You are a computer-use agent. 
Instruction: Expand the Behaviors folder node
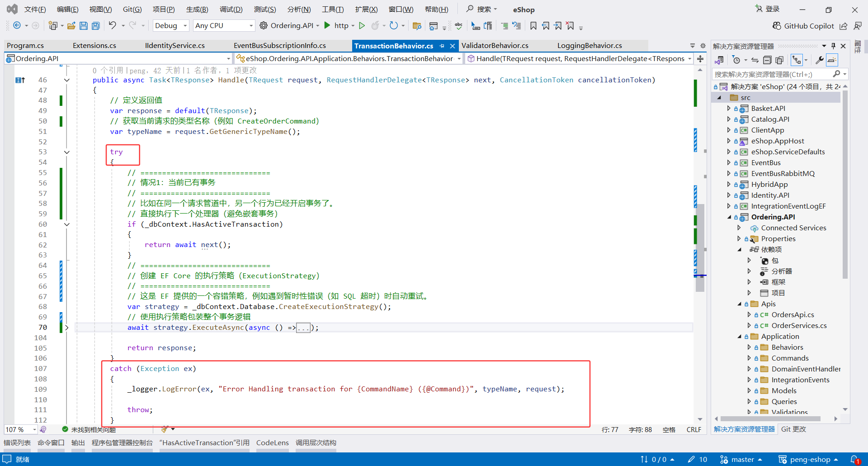[749, 347]
